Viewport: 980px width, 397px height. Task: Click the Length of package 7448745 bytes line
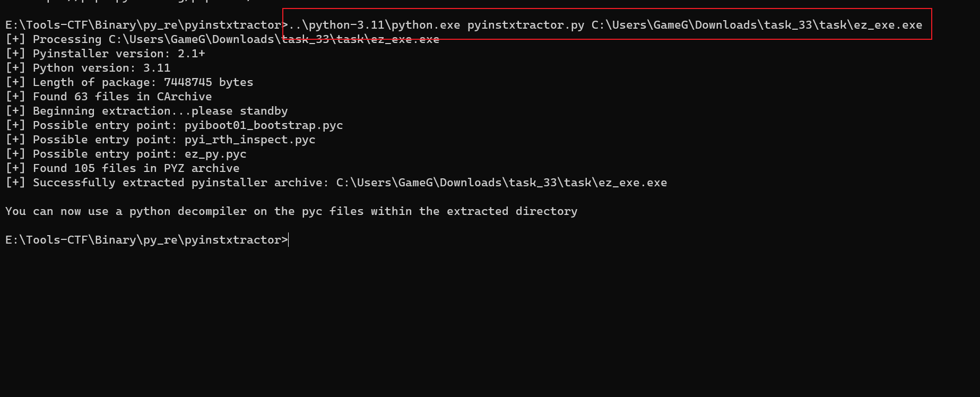129,82
